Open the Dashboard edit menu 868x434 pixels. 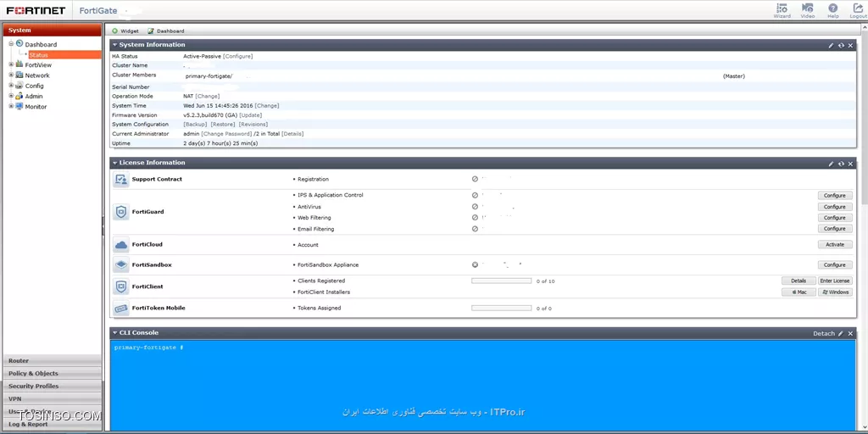coord(165,31)
